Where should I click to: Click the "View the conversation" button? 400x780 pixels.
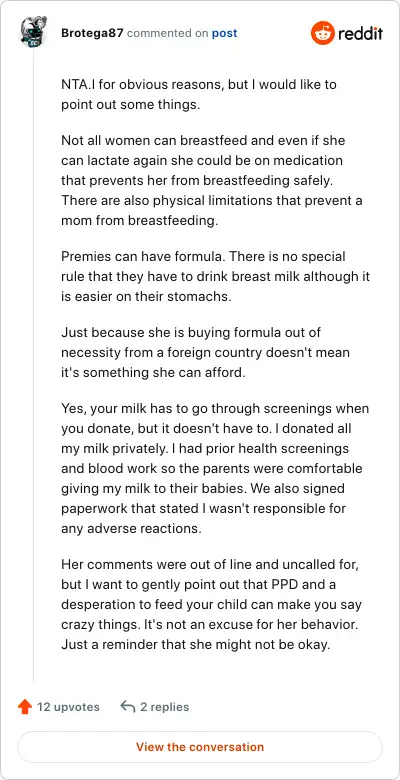tap(200, 747)
